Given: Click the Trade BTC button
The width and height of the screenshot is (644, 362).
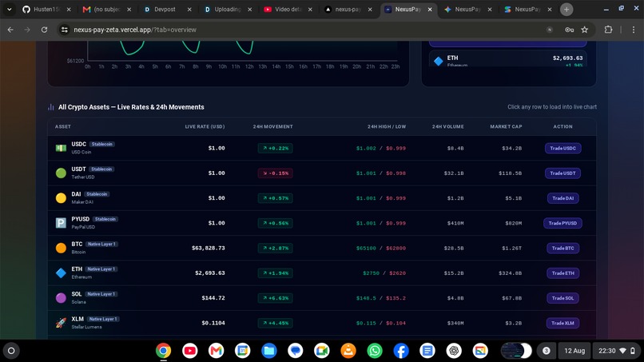Looking at the screenshot, I should pyautogui.click(x=563, y=249).
